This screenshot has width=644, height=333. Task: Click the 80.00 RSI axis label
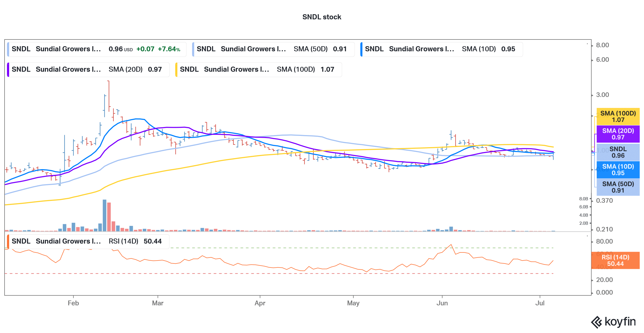(604, 241)
